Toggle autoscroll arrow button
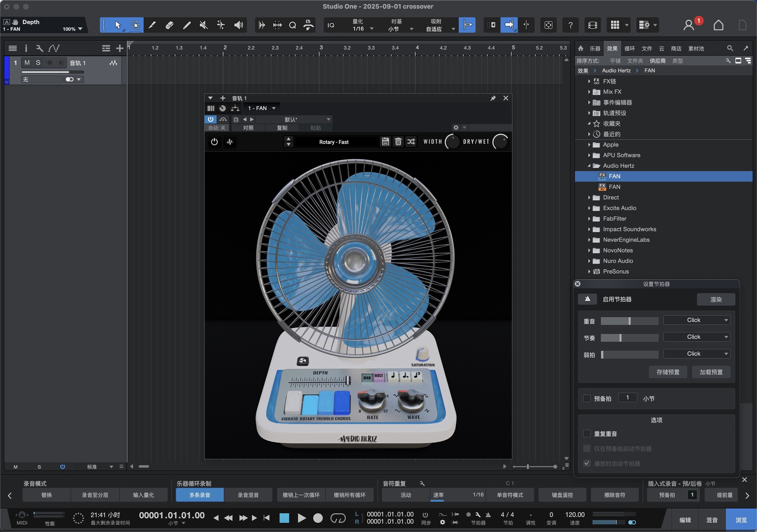The height and width of the screenshot is (532, 757). coord(509,25)
